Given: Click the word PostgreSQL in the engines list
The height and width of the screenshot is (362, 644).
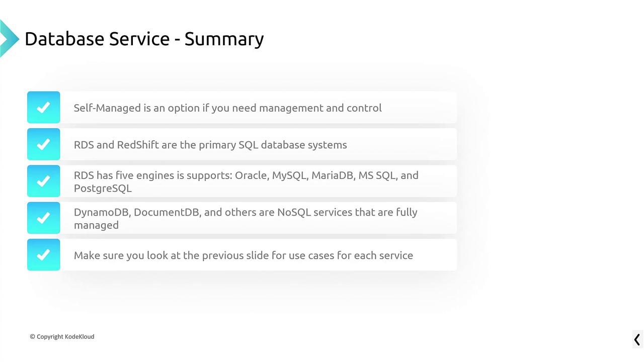Looking at the screenshot, I should [103, 188].
